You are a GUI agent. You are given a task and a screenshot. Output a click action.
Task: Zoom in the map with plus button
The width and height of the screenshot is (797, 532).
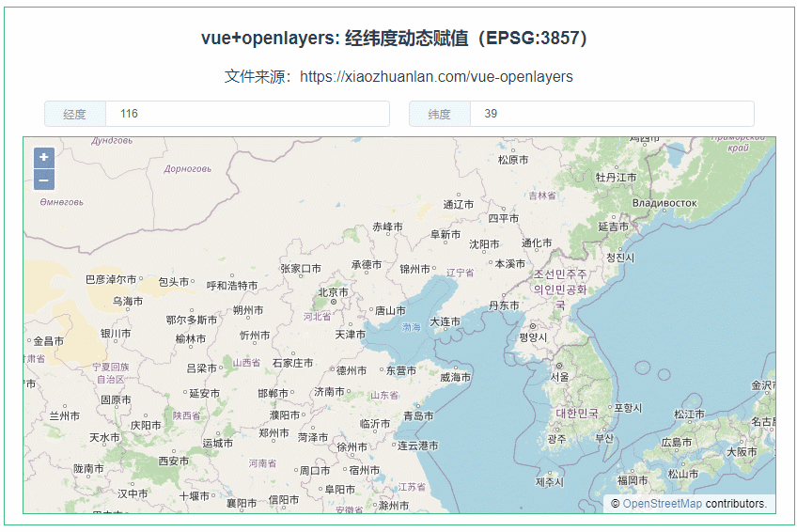click(x=44, y=158)
